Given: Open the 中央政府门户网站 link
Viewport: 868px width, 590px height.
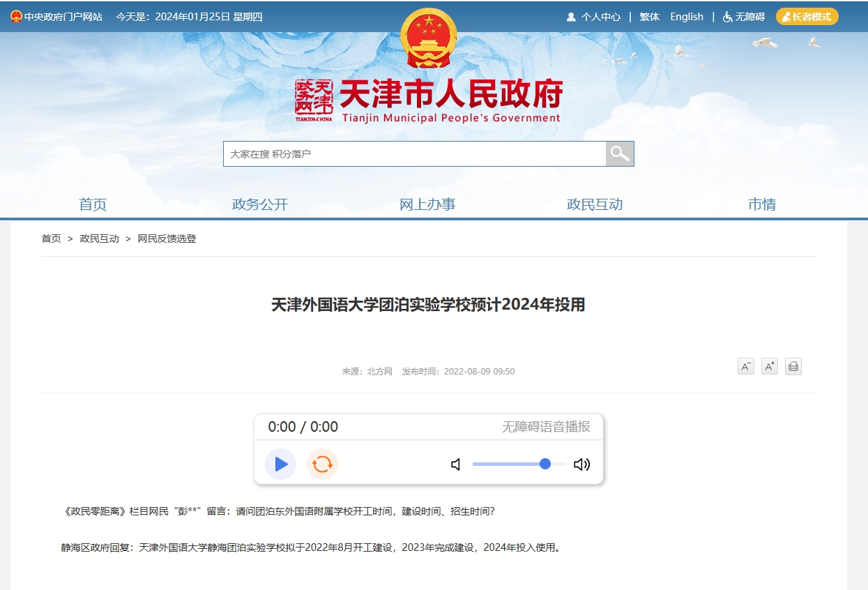Looking at the screenshot, I should pyautogui.click(x=56, y=17).
